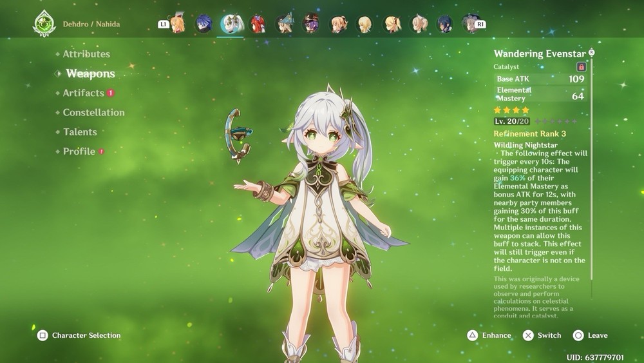The height and width of the screenshot is (363, 644).
Task: Click the red Artifacts notification badge
Action: [111, 93]
